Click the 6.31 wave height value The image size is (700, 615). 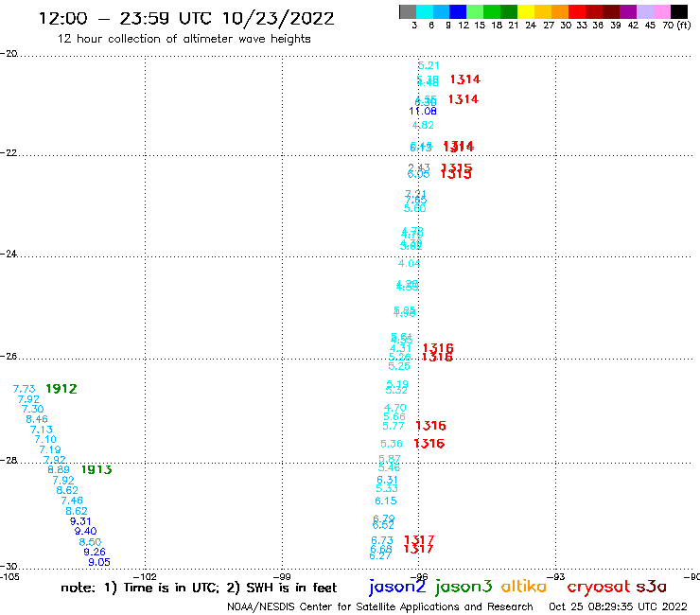(x=387, y=480)
